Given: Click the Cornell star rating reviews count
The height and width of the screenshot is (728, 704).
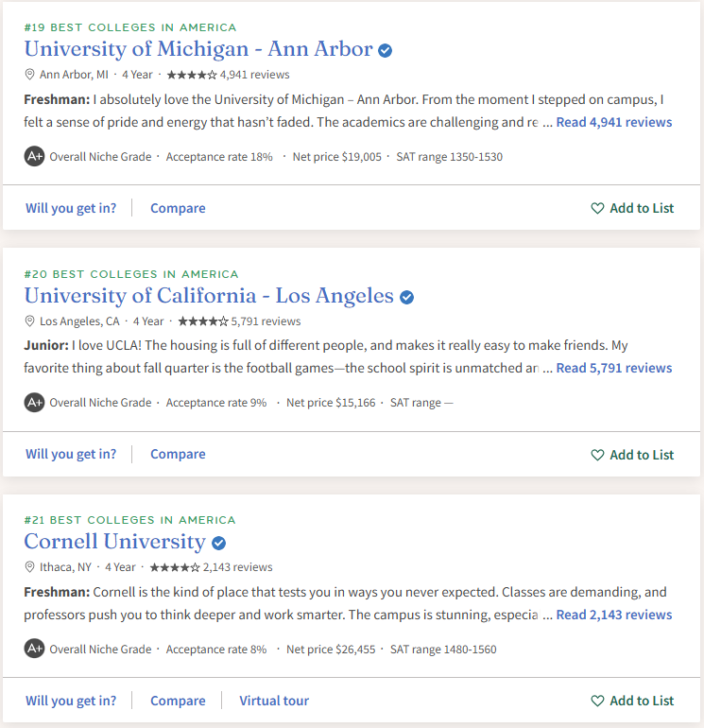Looking at the screenshot, I should [x=238, y=567].
